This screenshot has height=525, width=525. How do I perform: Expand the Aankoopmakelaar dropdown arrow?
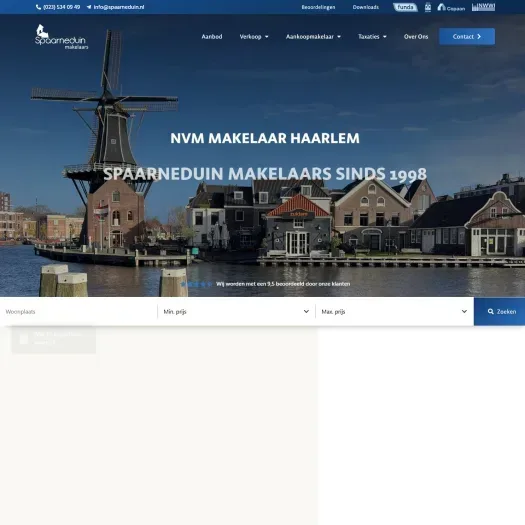pos(339,37)
